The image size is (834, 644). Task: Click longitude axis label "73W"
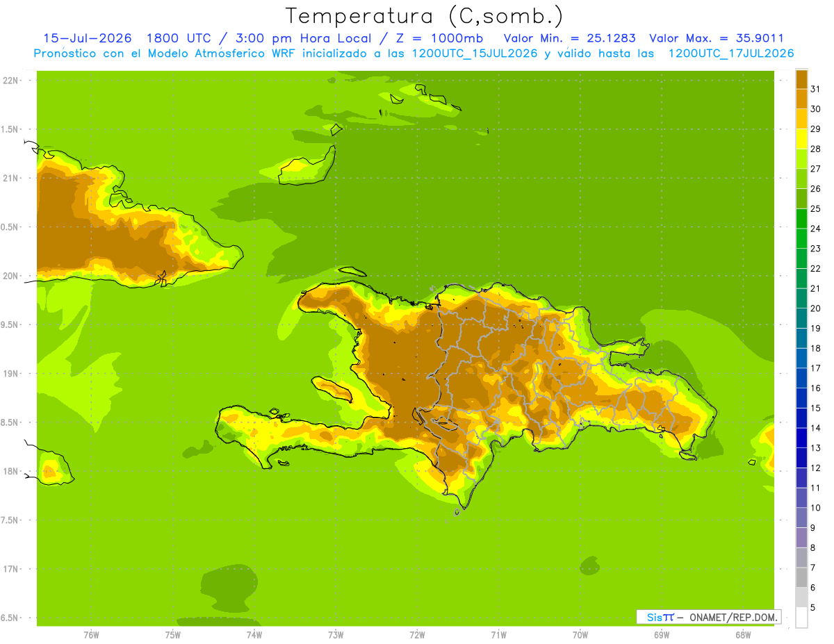point(336,635)
